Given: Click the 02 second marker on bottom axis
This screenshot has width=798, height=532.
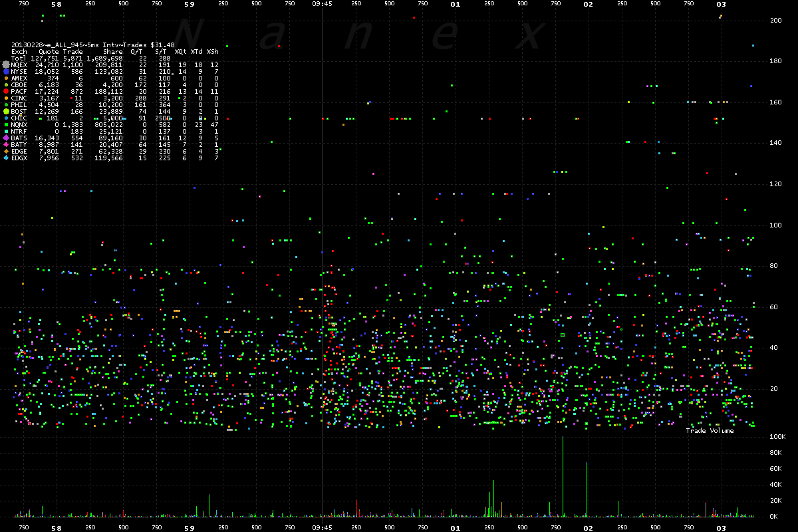Looking at the screenshot, I should coord(588,527).
